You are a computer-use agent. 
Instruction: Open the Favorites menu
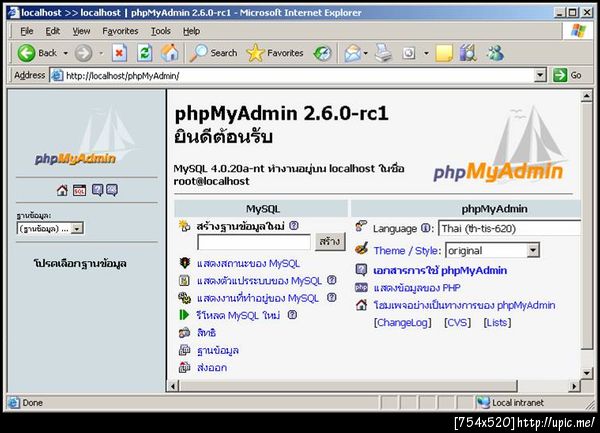pyautogui.click(x=120, y=31)
